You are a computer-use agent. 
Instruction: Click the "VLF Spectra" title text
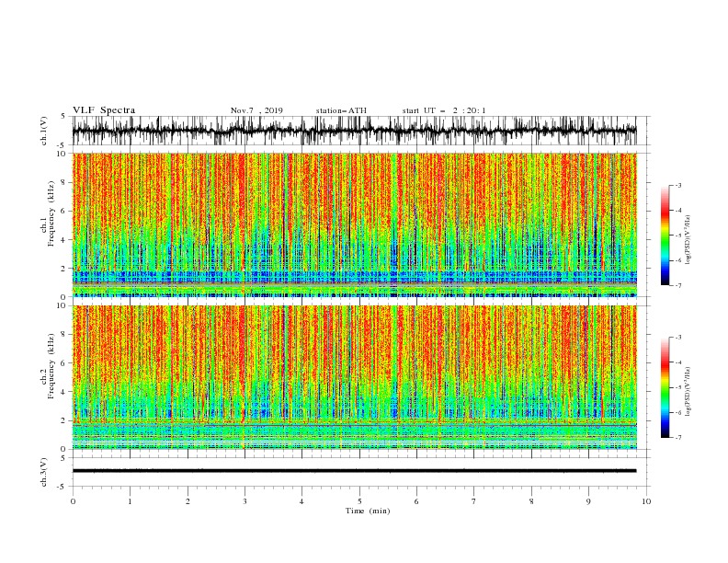(x=104, y=110)
